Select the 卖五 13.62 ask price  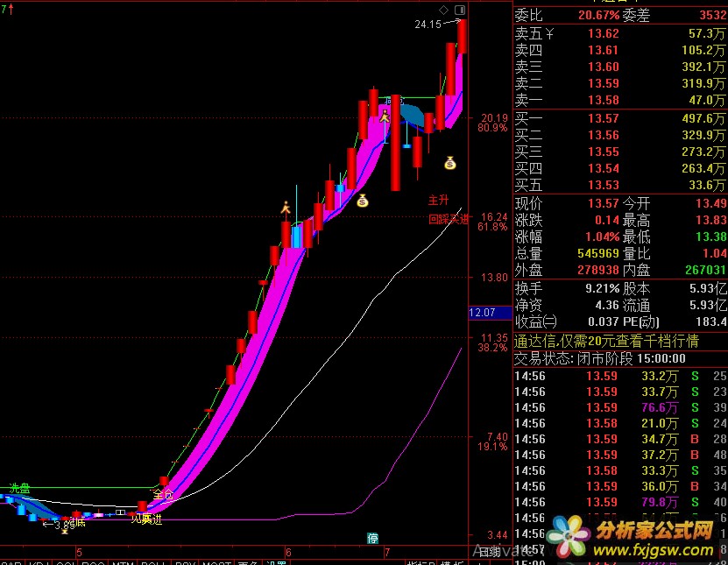pos(603,33)
